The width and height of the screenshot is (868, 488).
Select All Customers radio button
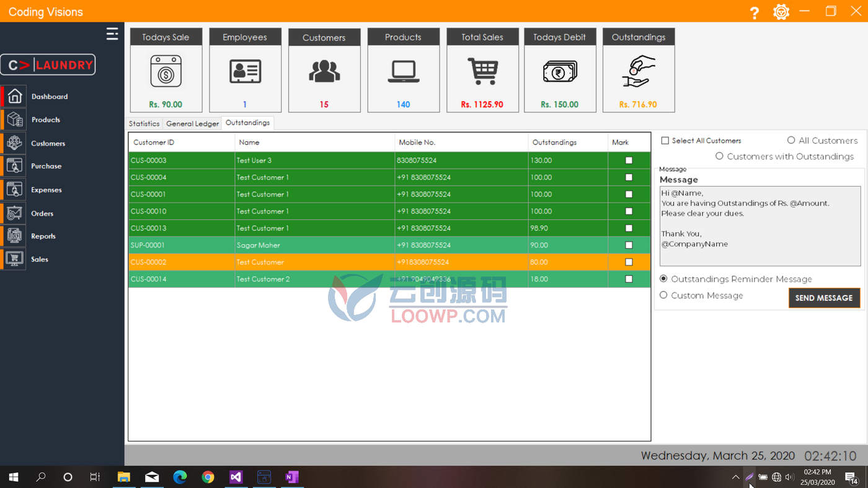click(791, 140)
